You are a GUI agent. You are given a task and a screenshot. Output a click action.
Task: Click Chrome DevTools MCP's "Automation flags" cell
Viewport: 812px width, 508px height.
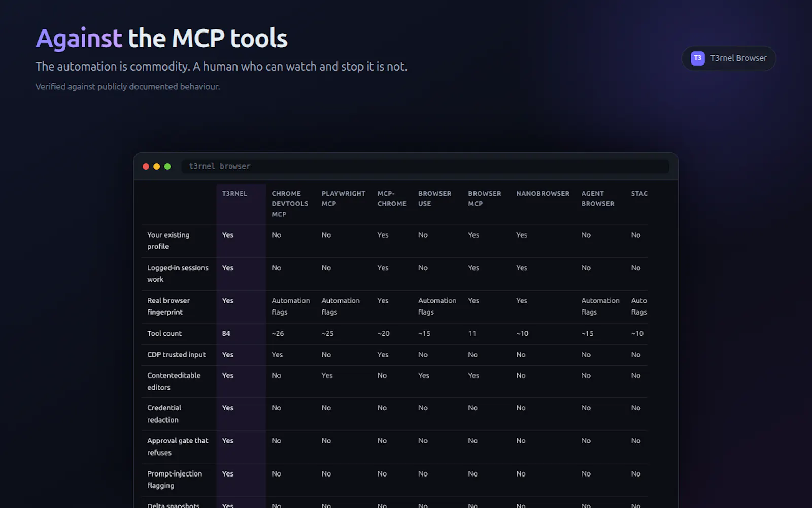coord(290,306)
